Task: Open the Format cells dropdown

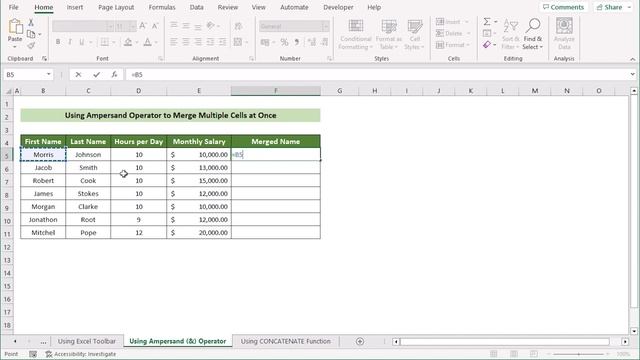Action: 468,45
